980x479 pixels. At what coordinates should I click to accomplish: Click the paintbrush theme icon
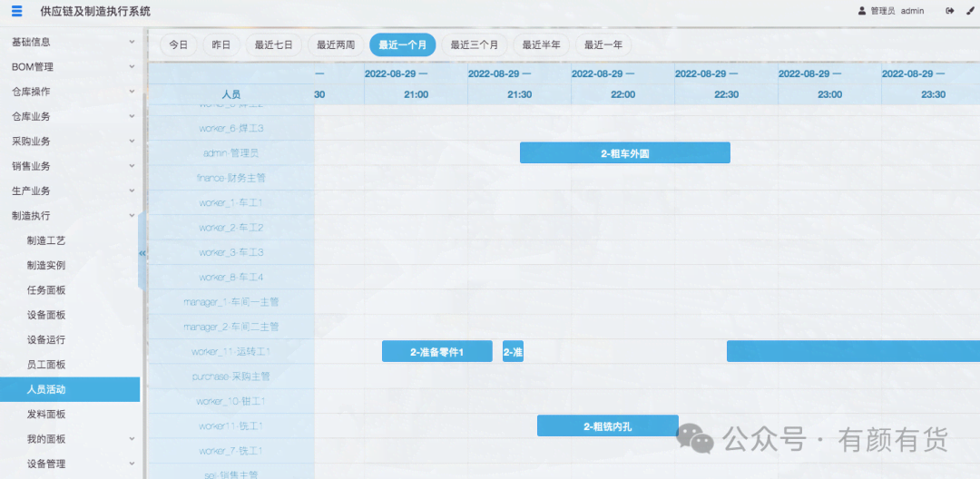coord(969,11)
